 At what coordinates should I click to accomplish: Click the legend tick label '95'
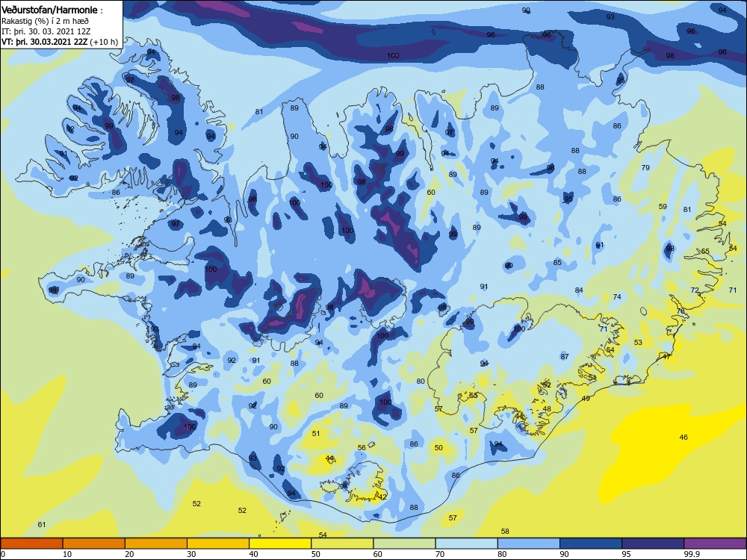(x=627, y=554)
